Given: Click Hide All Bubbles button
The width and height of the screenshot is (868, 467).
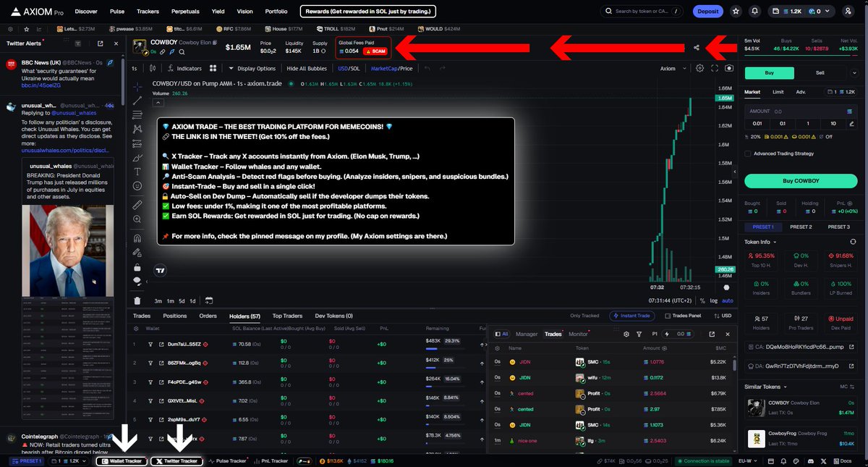Looking at the screenshot, I should coord(307,68).
